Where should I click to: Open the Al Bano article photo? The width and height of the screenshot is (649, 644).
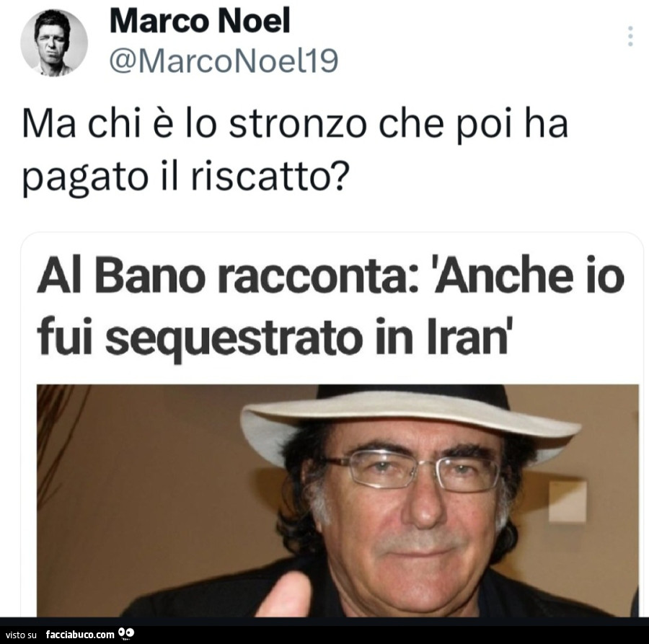click(337, 500)
